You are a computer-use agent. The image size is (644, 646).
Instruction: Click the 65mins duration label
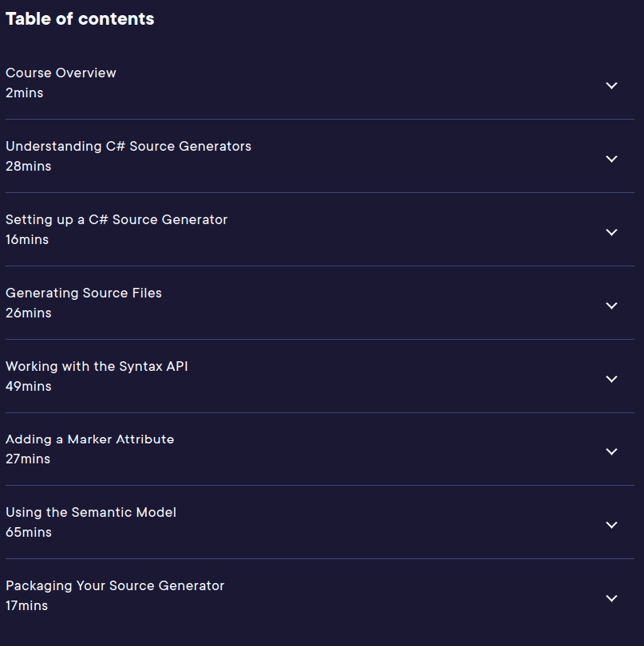tap(29, 532)
